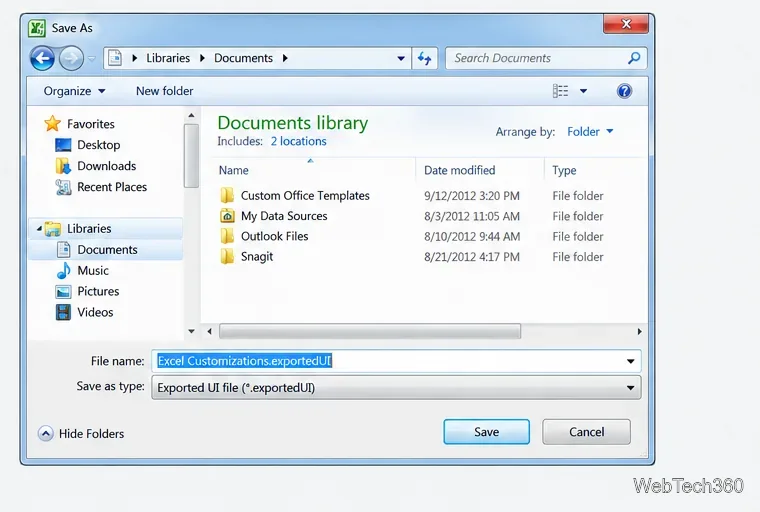Click the horizontal scrollbar thumb in file list
760x512 pixels.
tap(370, 332)
